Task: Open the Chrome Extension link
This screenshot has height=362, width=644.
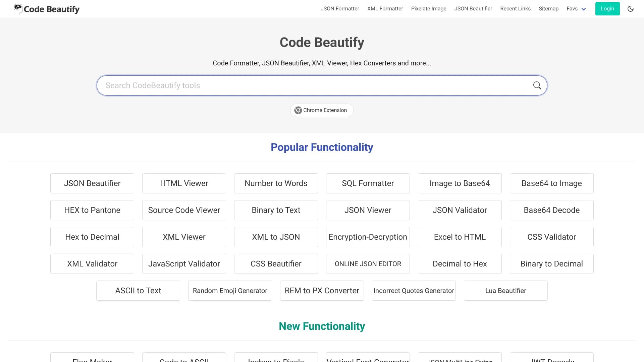Action: [322, 110]
